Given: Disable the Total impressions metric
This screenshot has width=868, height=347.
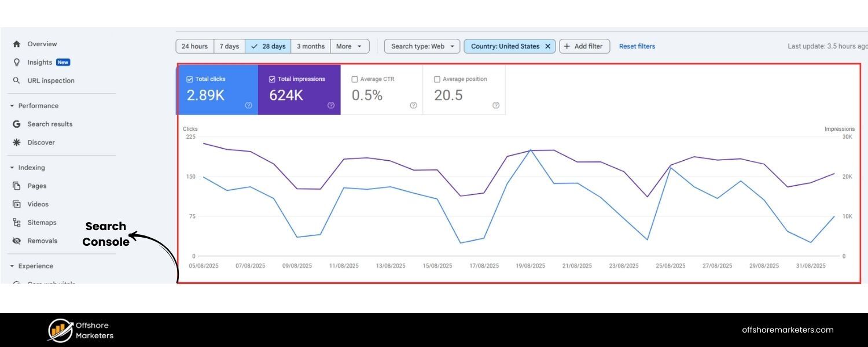Looking at the screenshot, I should point(272,79).
